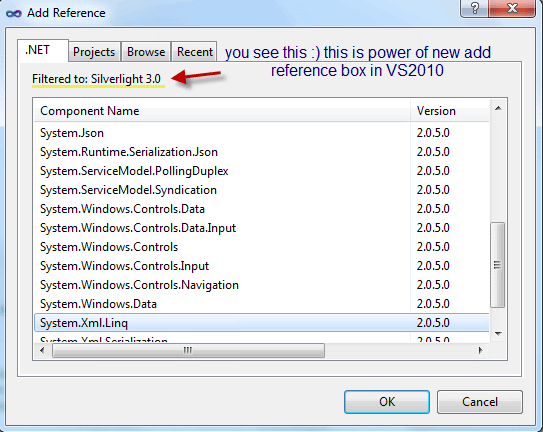Select the System.Windows.Data row

pyautogui.click(x=261, y=304)
